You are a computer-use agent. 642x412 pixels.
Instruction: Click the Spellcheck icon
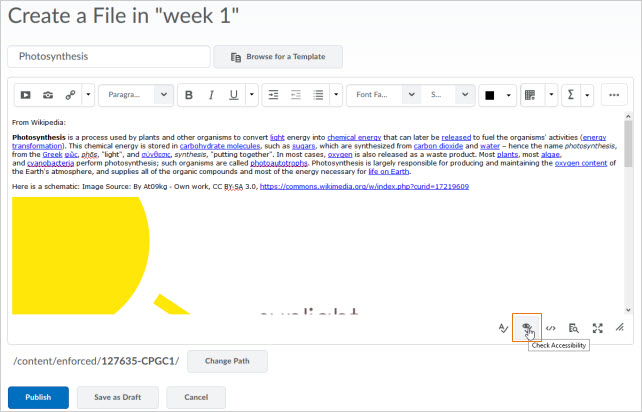coord(503,327)
